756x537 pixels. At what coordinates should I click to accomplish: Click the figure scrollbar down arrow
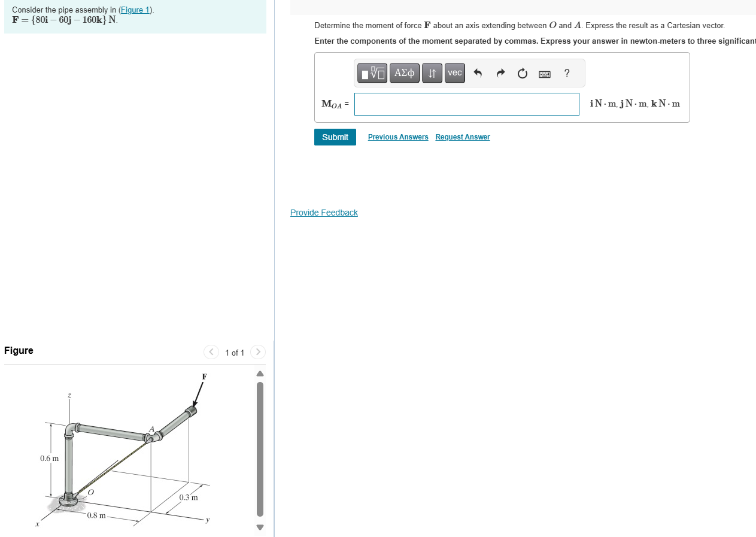click(x=259, y=527)
